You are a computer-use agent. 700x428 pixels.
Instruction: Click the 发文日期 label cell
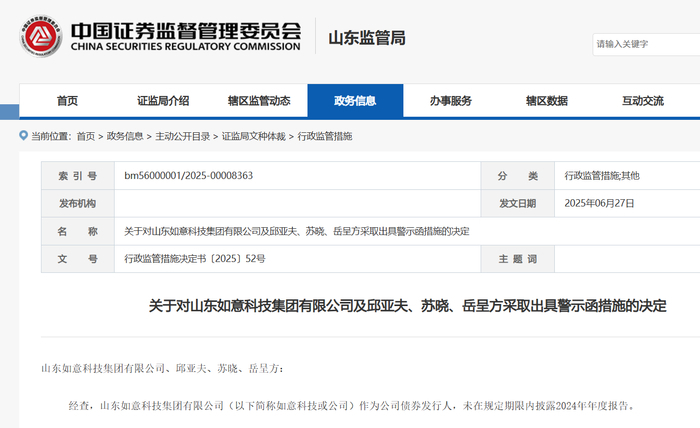point(518,204)
